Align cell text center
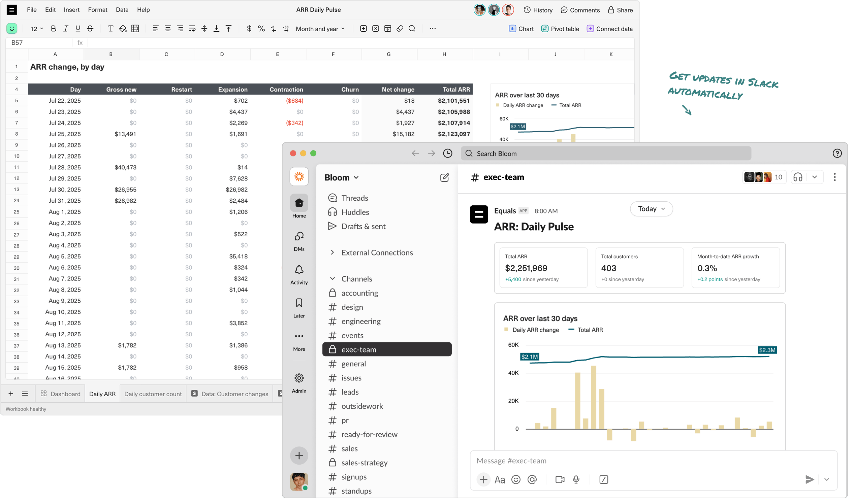 pyautogui.click(x=168, y=29)
